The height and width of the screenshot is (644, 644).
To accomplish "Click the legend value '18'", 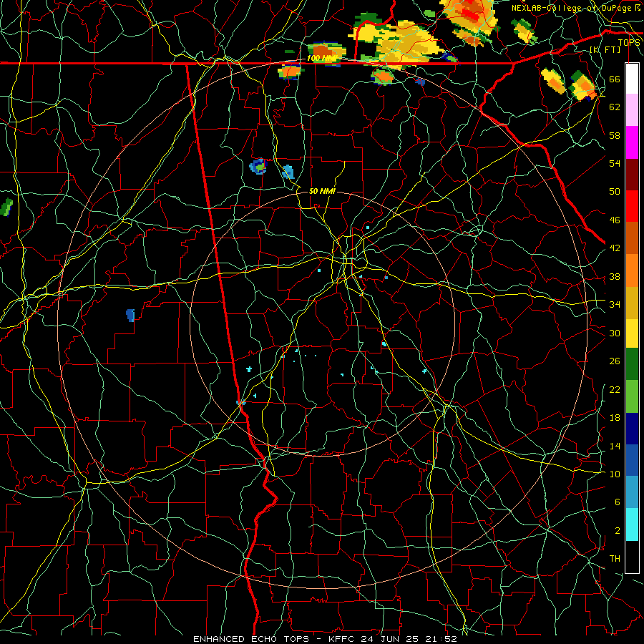I will point(615,418).
